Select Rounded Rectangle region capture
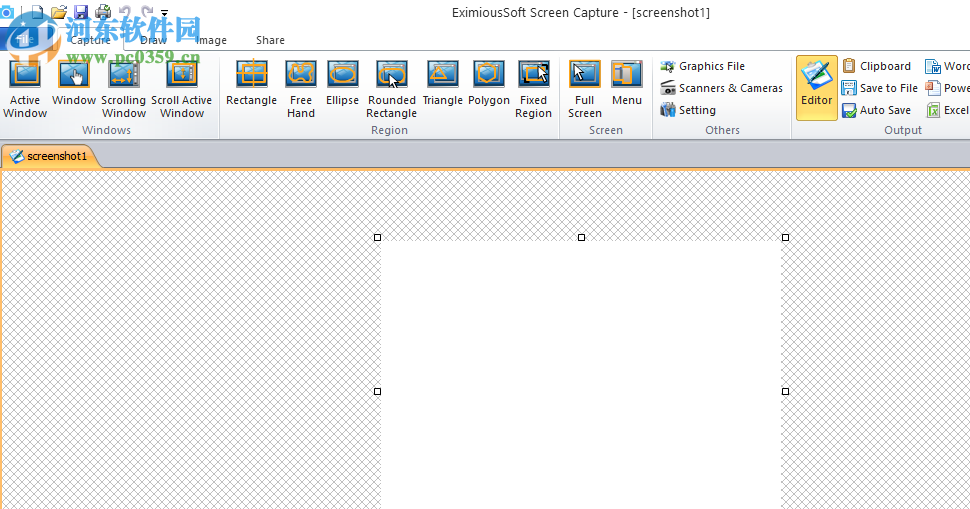The height and width of the screenshot is (509, 970). coord(392,89)
